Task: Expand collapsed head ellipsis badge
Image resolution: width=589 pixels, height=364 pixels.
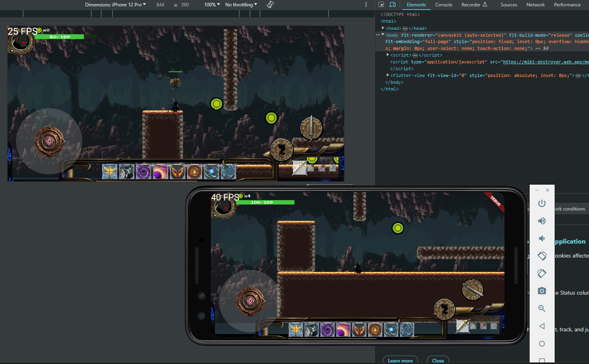Action: click(405, 28)
